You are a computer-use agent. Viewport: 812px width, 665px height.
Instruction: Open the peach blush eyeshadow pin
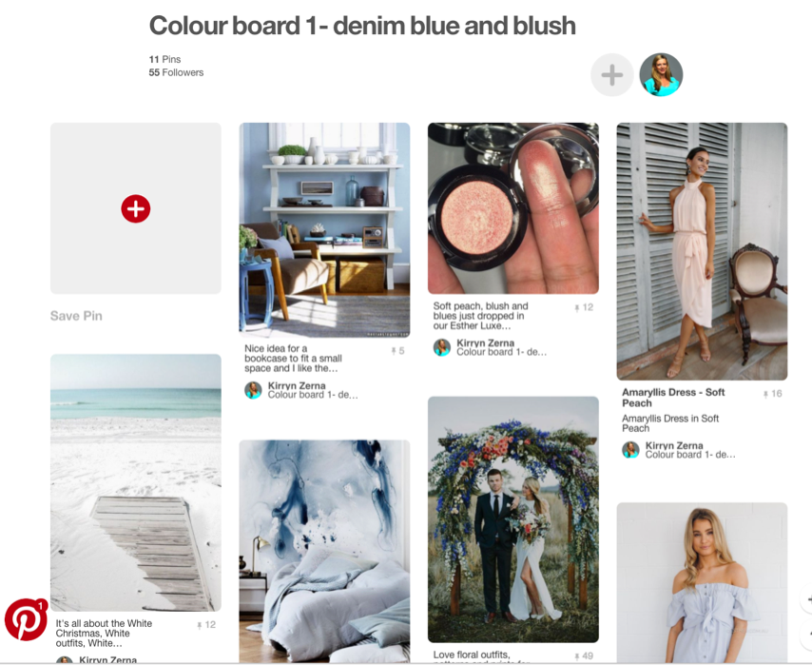513,208
